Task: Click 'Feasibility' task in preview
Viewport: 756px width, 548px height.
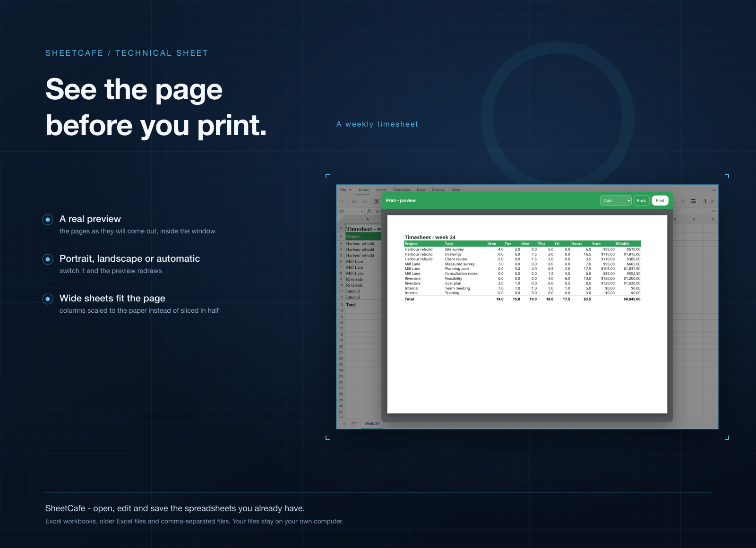Action: tap(454, 278)
